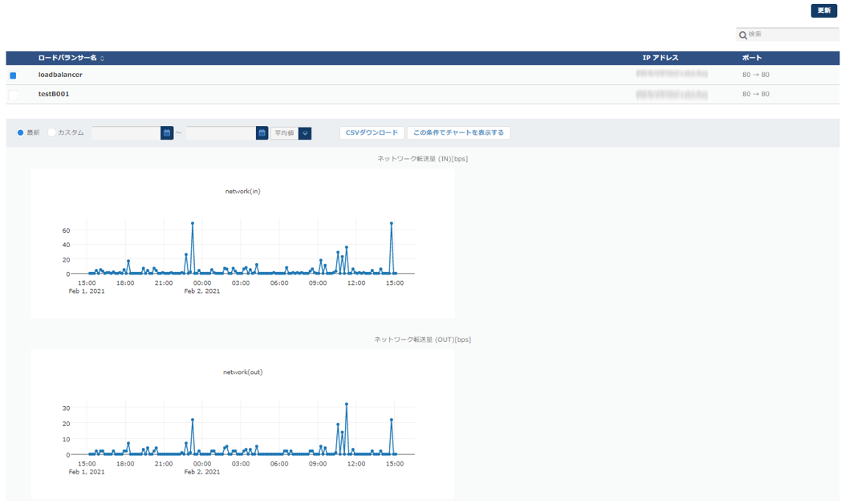Click the end date input field

[221, 133]
